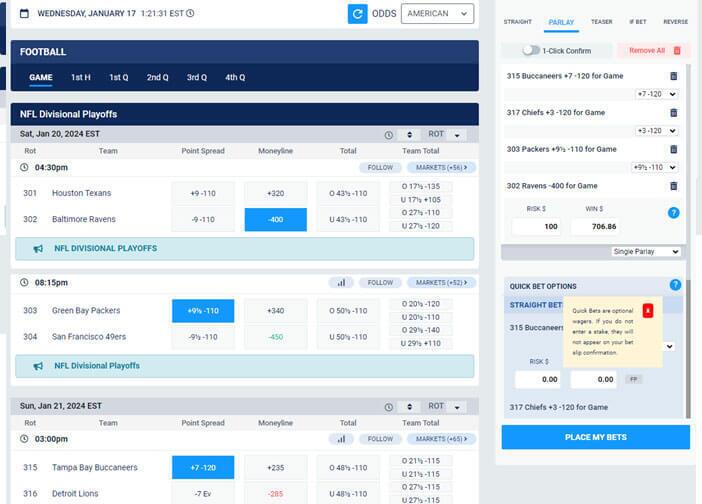702x504 pixels.
Task: Deselect the Ravens -400 moneyline
Action: [275, 220]
